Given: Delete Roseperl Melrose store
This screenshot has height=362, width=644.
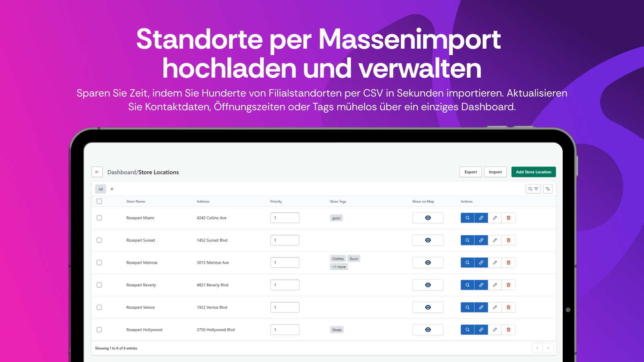Looking at the screenshot, I should coord(508,263).
